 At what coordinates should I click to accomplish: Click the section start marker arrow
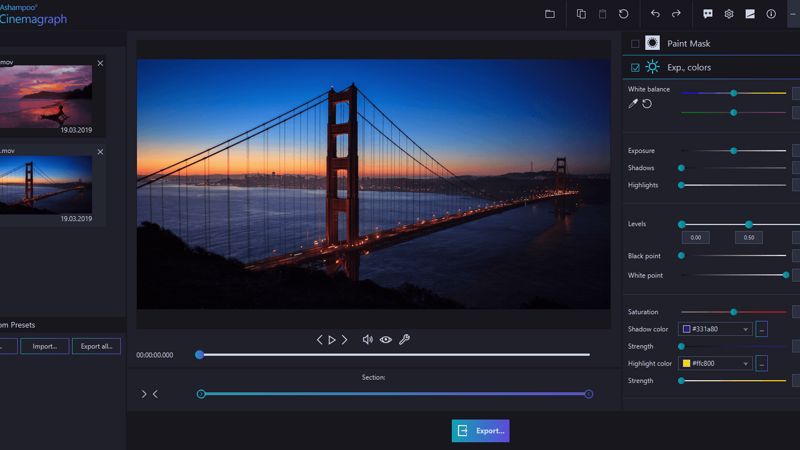coord(144,394)
